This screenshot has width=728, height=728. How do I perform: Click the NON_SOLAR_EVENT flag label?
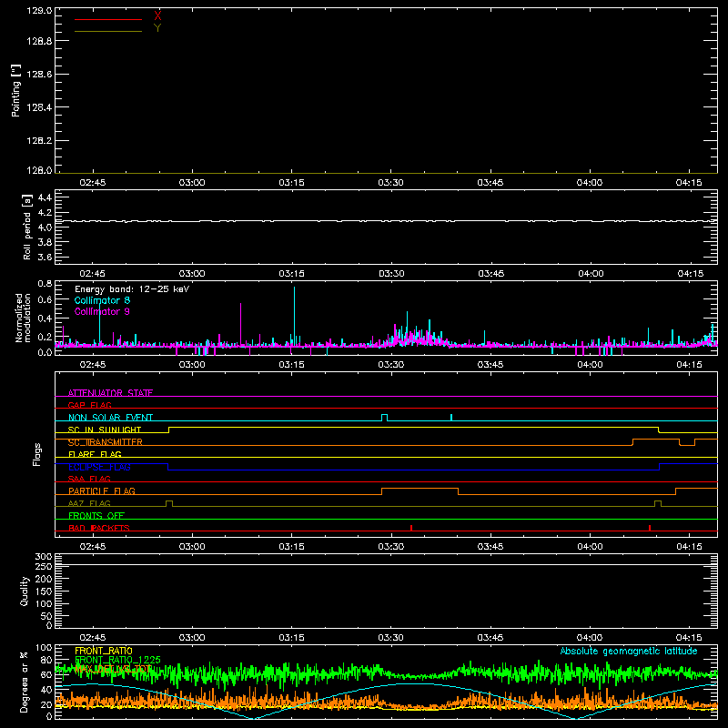coord(110,418)
